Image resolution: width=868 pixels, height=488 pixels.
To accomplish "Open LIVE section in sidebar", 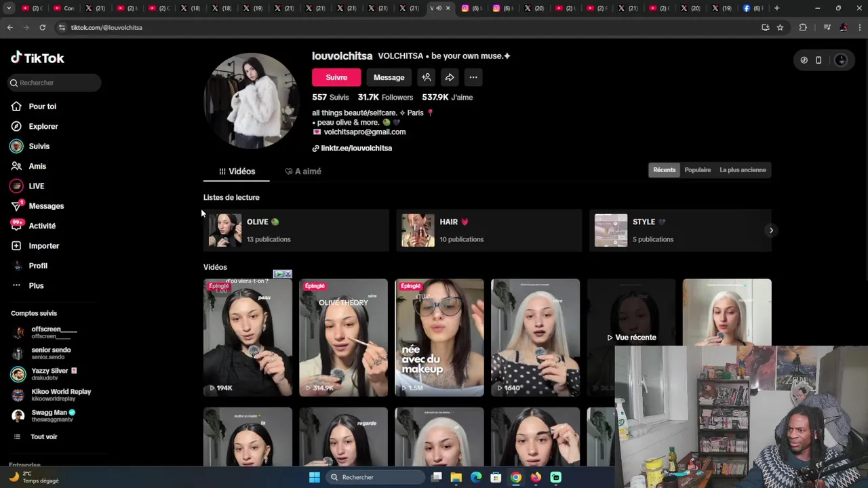I will click(28, 186).
